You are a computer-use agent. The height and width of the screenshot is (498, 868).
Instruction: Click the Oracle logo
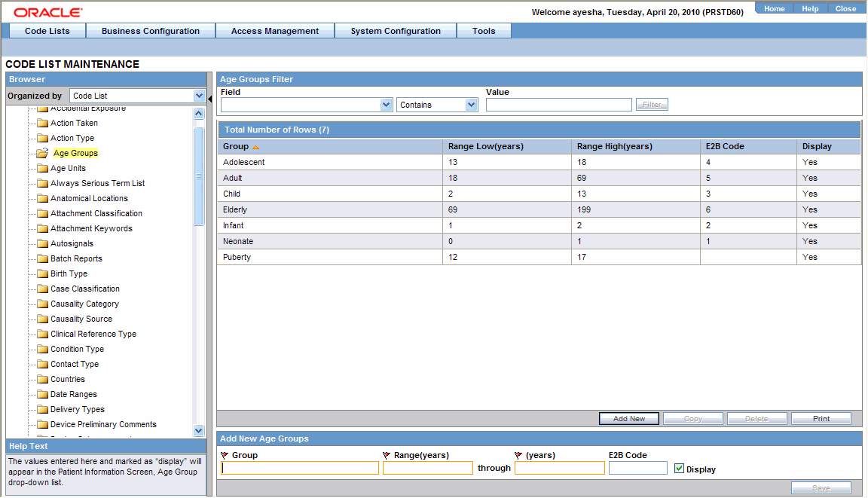(x=48, y=12)
